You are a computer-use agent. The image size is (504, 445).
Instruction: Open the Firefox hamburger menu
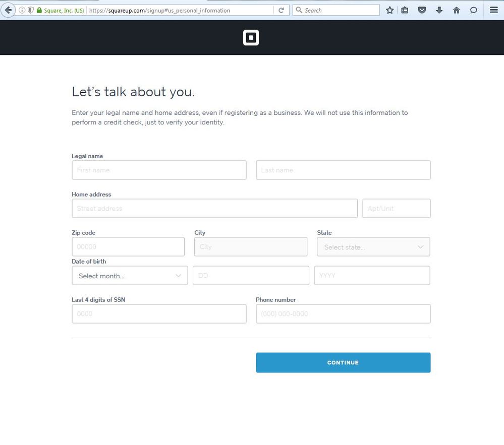[494, 10]
